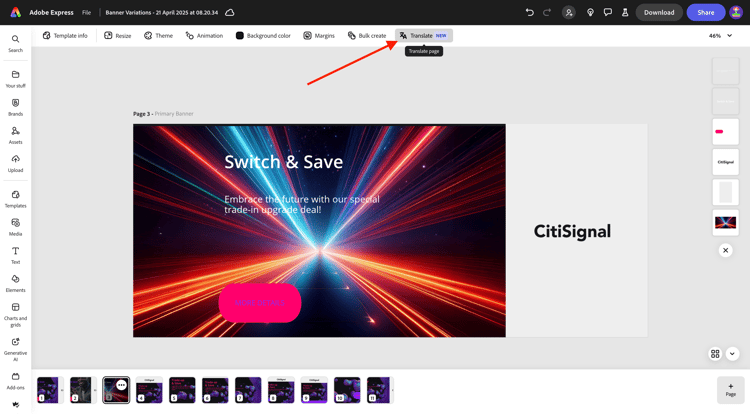
Task: Click the Download button
Action: 659,12
